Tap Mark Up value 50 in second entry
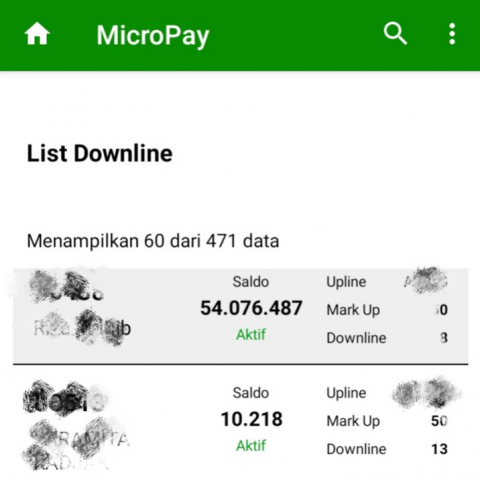Screen dimensions: 480x480 [x=439, y=421]
